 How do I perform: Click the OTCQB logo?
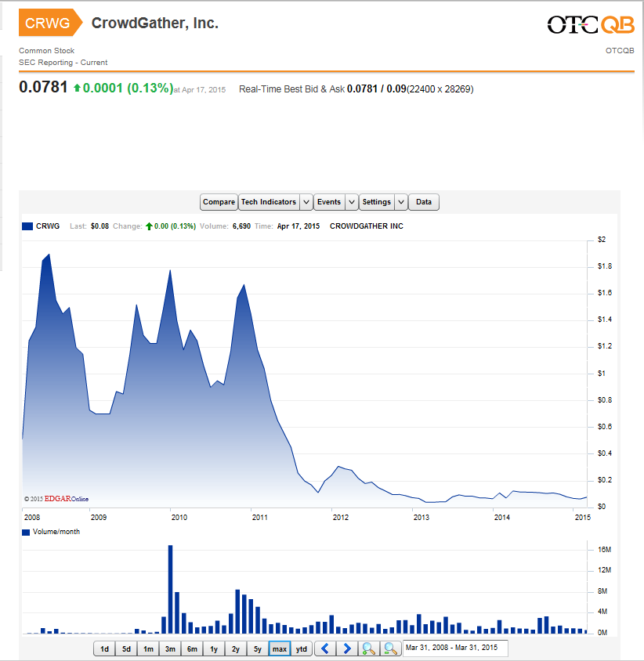(590, 26)
